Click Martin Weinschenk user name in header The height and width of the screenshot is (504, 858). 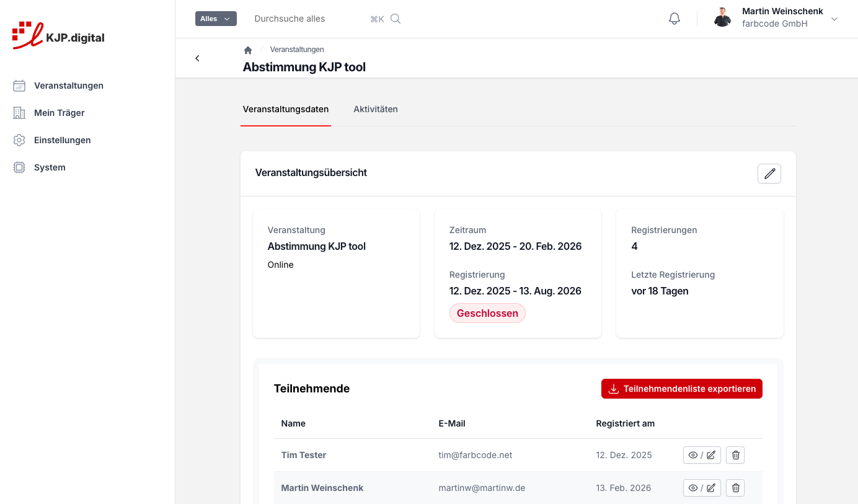pyautogui.click(x=782, y=11)
